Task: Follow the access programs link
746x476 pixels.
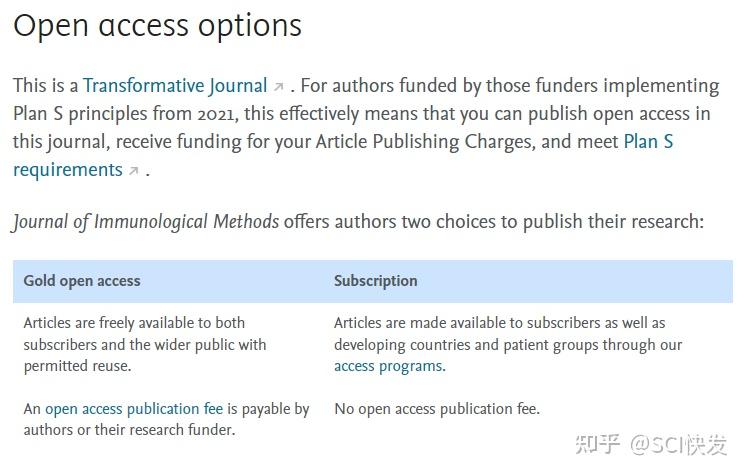Action: 387,366
